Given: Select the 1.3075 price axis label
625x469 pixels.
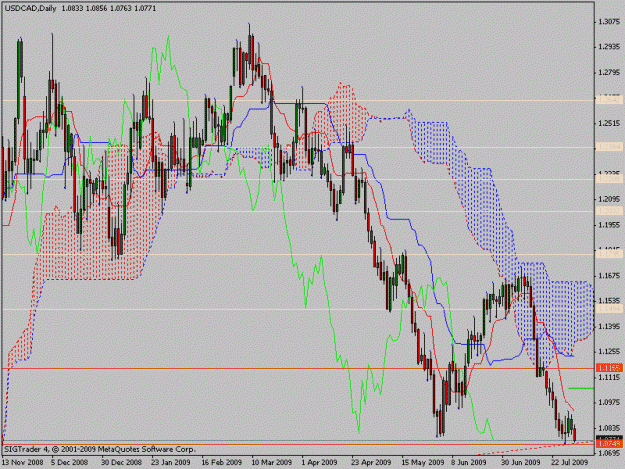Looking at the screenshot, I should [609, 22].
